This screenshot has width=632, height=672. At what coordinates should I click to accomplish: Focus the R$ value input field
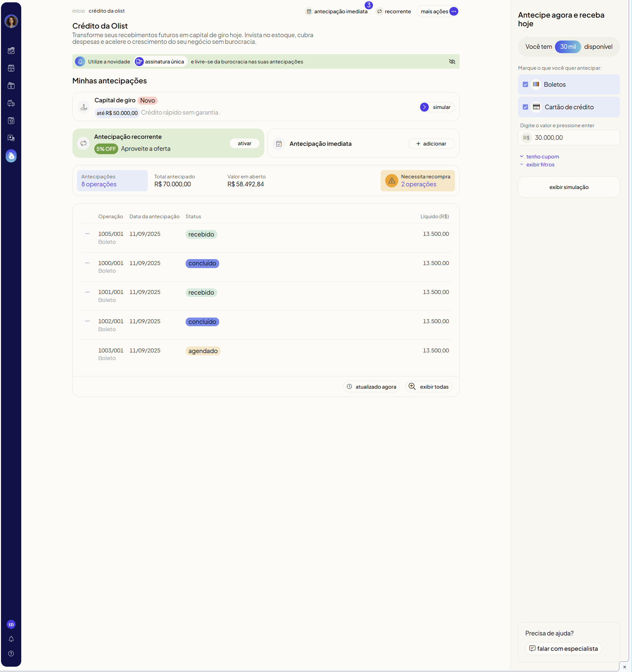tap(569, 138)
